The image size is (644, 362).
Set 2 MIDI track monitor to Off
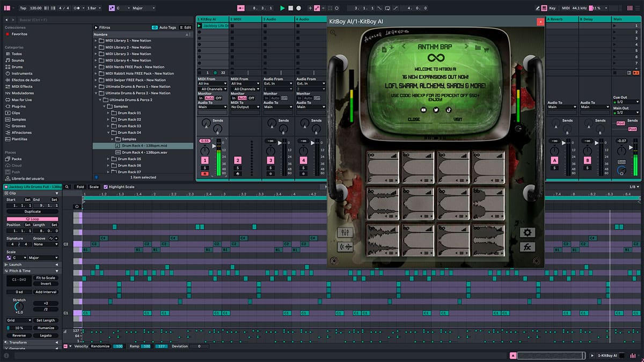tap(251, 98)
